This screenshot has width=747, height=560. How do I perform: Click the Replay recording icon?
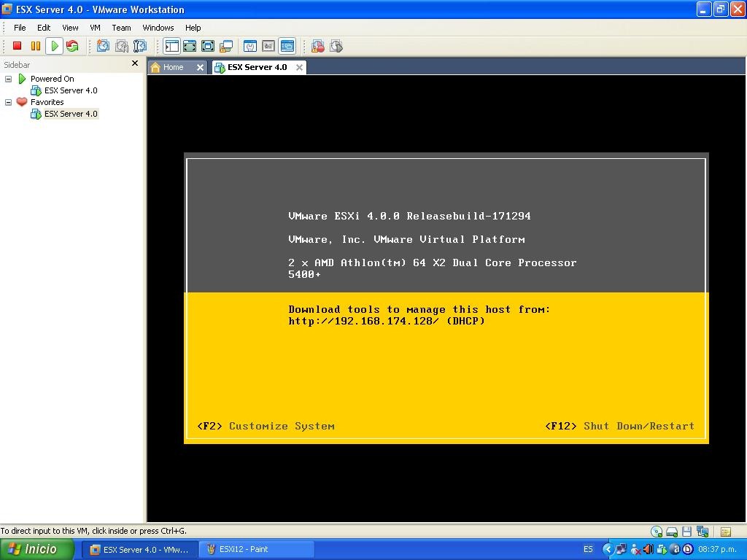pos(336,46)
